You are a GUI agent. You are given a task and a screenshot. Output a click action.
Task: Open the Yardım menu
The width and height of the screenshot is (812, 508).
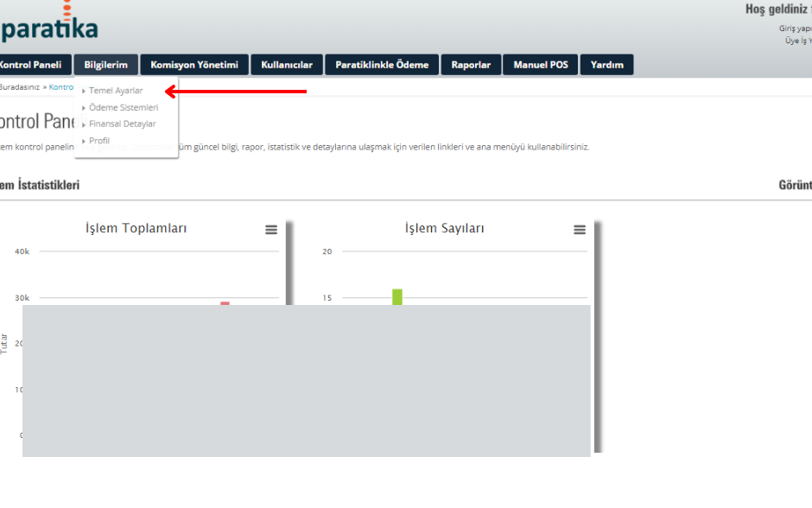click(x=606, y=65)
